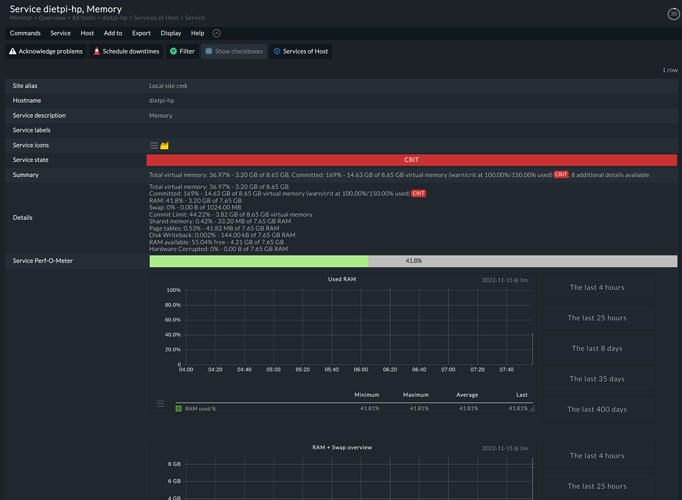Click the Last column header in legend
Image resolution: width=682 pixels, height=500 pixels.
click(x=522, y=395)
